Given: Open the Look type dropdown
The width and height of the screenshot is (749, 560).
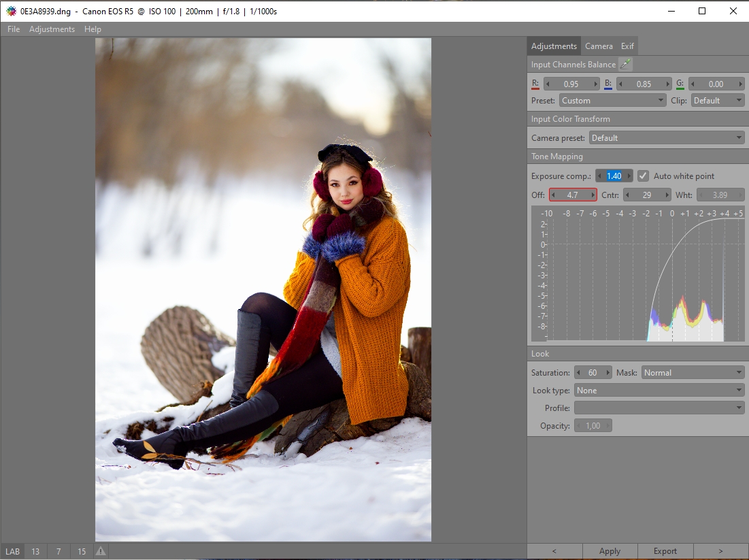Looking at the screenshot, I should pos(659,390).
